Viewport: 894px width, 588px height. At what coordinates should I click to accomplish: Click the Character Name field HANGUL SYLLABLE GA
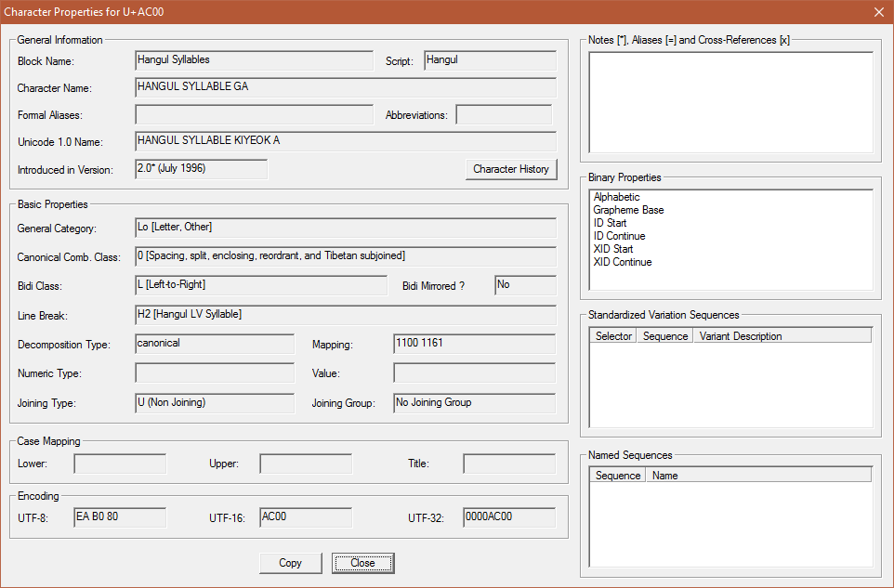click(346, 87)
